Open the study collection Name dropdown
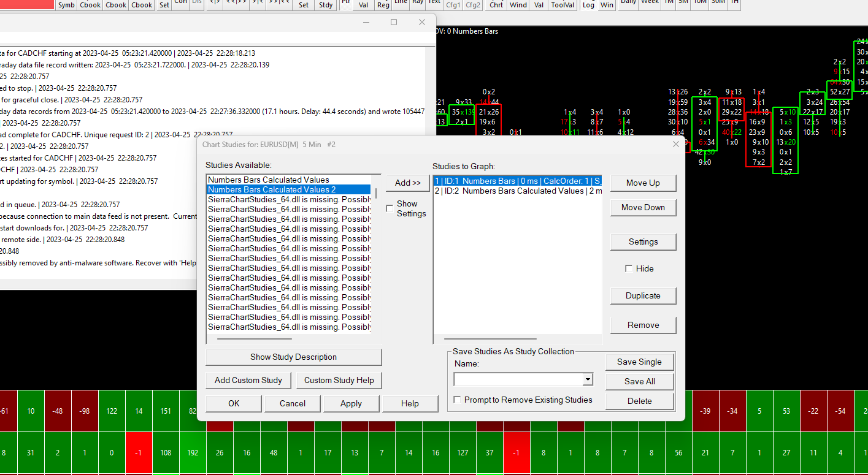Viewport: 868px width, 475px height. tap(588, 379)
